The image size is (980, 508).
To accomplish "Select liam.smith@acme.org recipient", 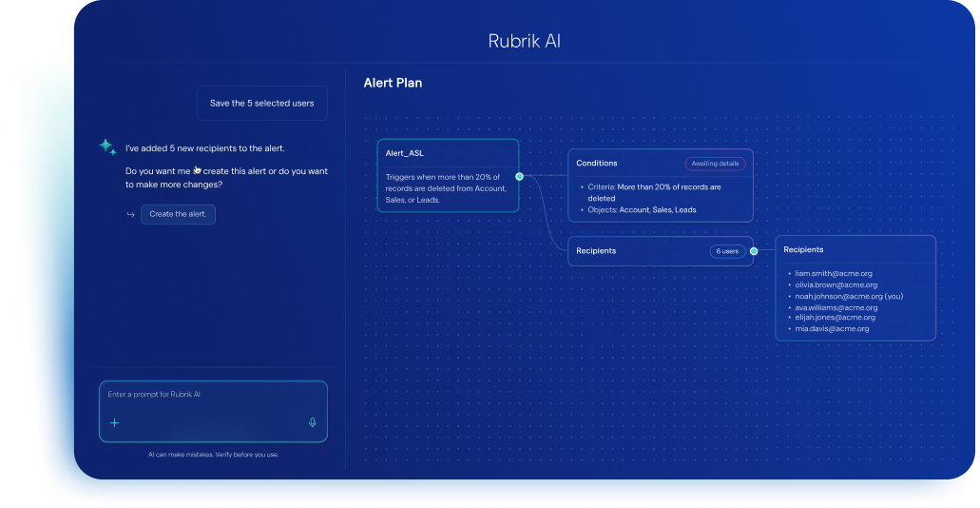I will pos(833,273).
